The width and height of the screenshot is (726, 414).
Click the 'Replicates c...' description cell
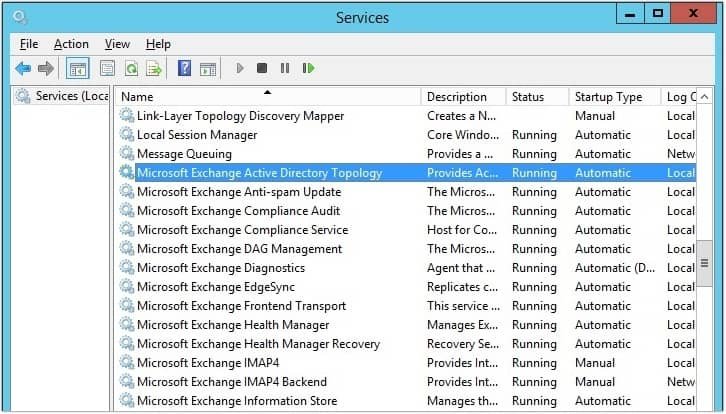click(x=463, y=287)
